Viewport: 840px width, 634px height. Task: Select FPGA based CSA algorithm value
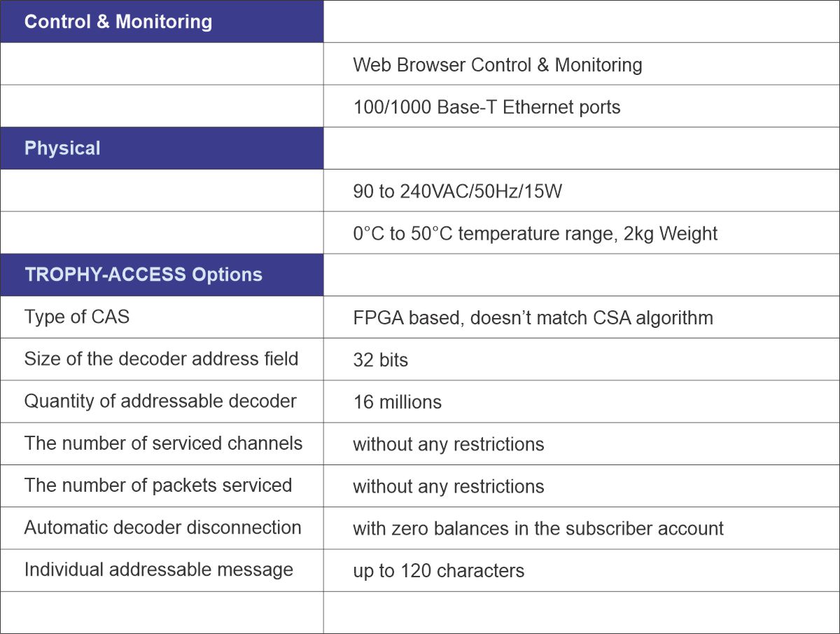click(533, 318)
